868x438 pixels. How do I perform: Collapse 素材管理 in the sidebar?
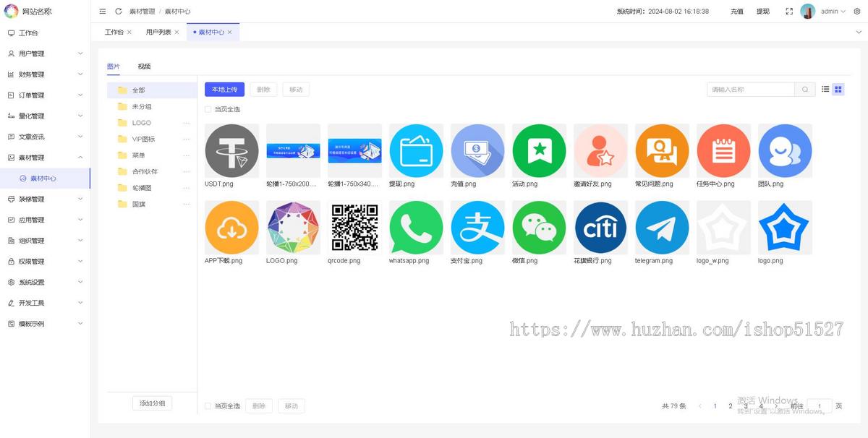click(x=45, y=158)
